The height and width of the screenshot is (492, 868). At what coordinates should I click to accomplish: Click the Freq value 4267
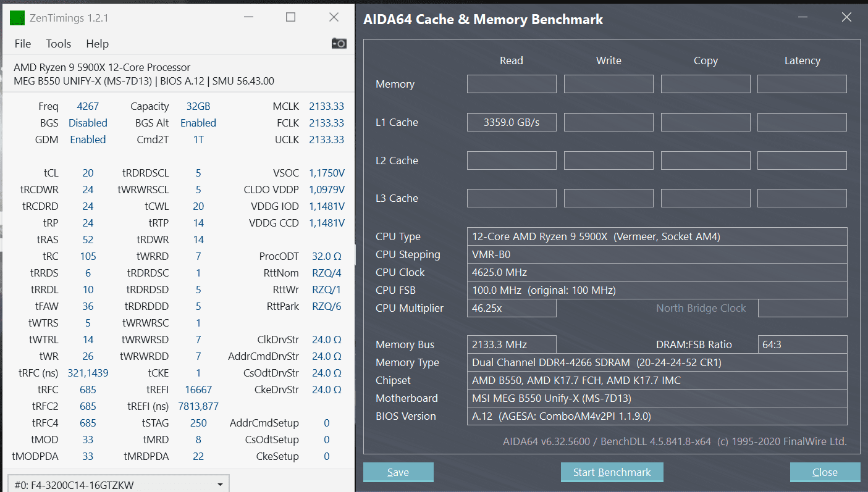[88, 106]
